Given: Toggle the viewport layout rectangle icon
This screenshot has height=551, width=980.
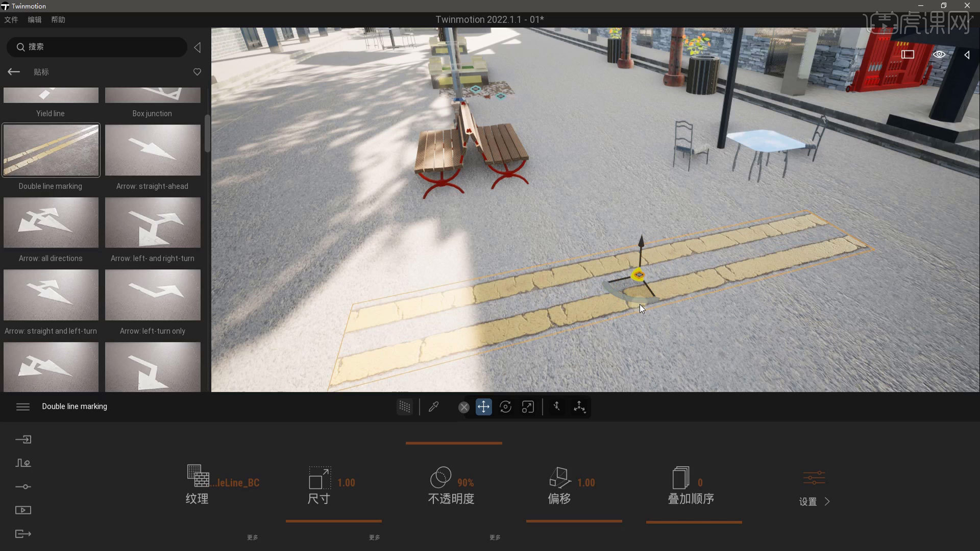Looking at the screenshot, I should pos(908,55).
